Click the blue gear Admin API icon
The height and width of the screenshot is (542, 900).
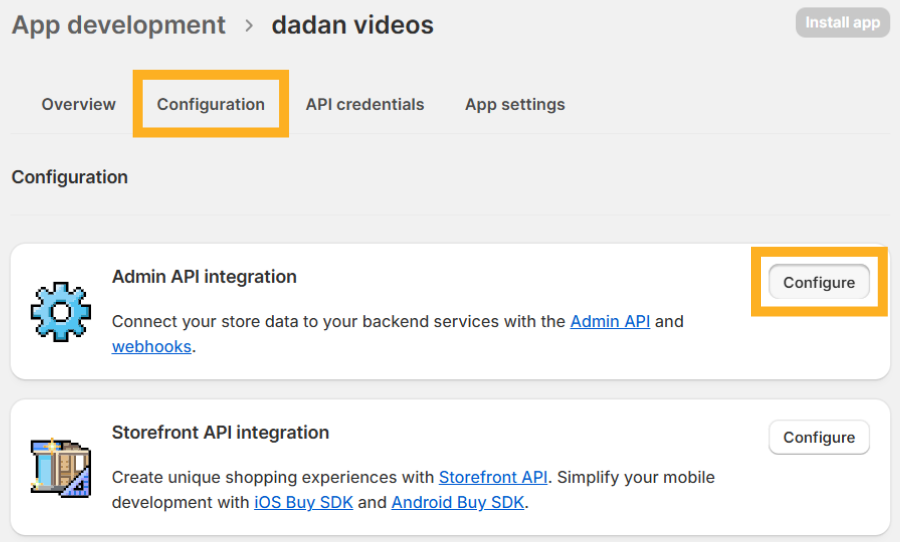coord(60,312)
